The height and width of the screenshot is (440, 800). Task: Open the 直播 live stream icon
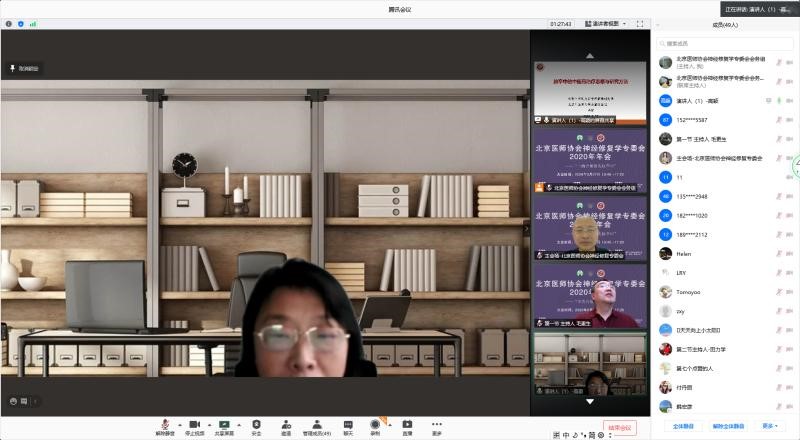tap(407, 424)
